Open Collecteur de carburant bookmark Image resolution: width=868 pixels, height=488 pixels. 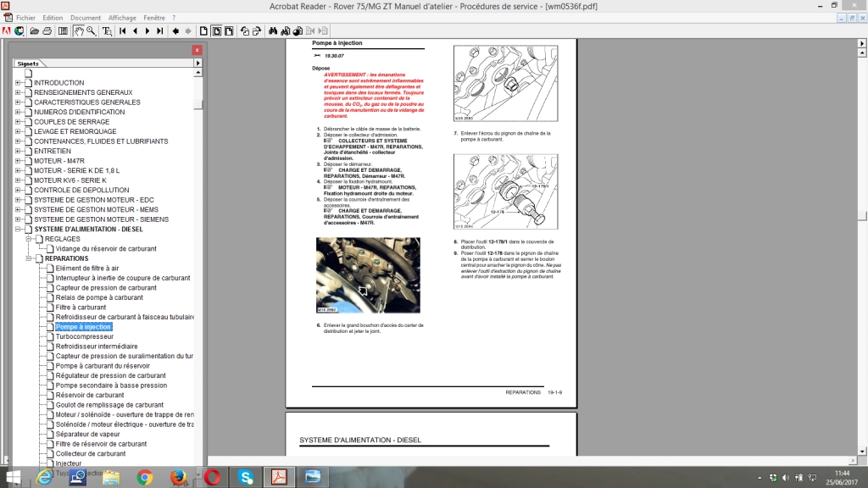[90, 454]
